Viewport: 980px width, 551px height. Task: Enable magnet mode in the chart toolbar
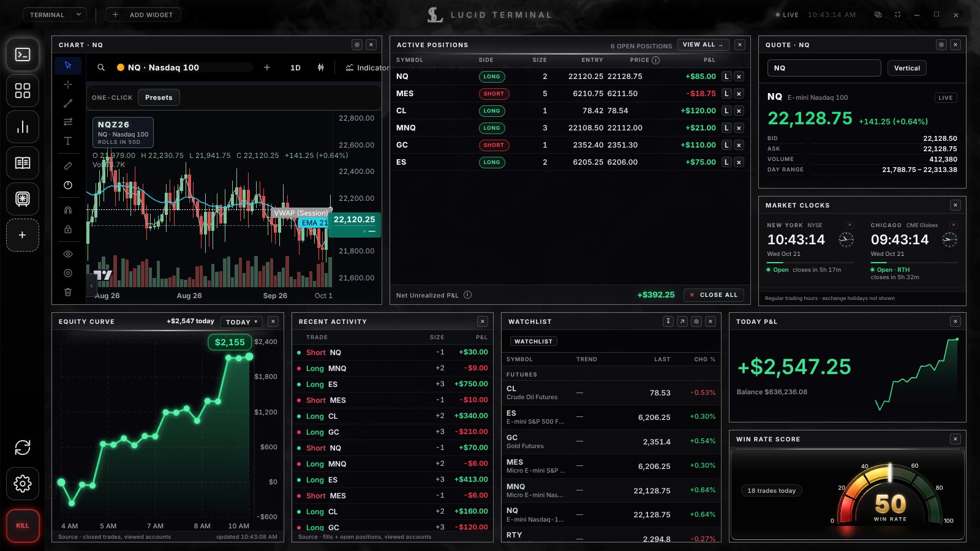68,210
